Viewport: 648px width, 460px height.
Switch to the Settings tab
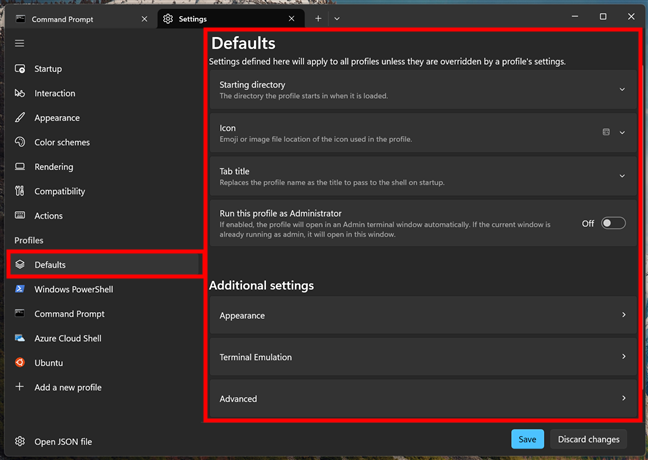[231, 19]
